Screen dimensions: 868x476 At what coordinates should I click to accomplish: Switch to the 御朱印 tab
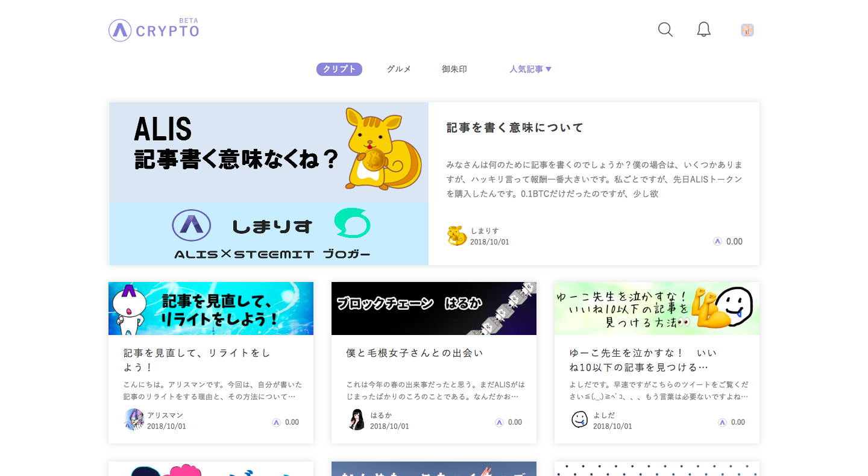click(454, 69)
